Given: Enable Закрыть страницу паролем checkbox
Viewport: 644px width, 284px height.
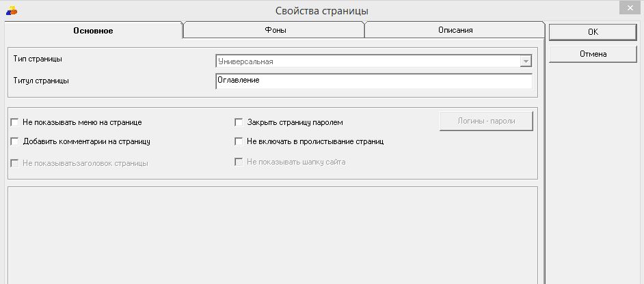Looking at the screenshot, I should point(239,123).
